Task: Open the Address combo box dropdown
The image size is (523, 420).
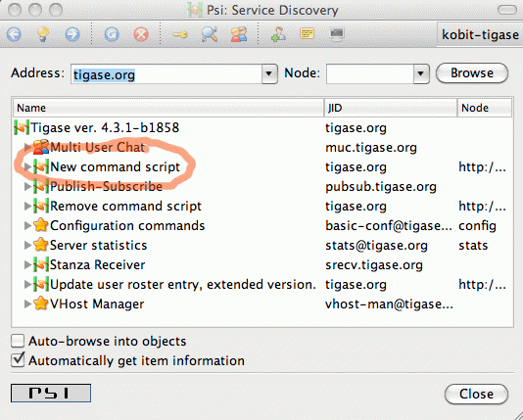Action: pyautogui.click(x=269, y=73)
